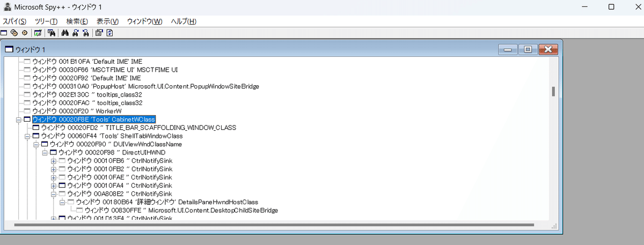Select window 001B10FA 'Default IME' row

[x=87, y=62]
